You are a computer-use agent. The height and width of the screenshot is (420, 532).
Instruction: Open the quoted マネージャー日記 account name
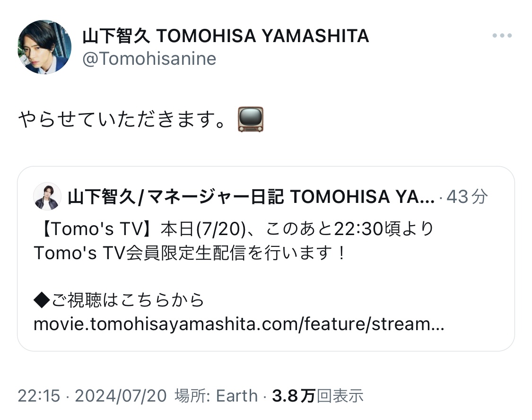tap(251, 197)
